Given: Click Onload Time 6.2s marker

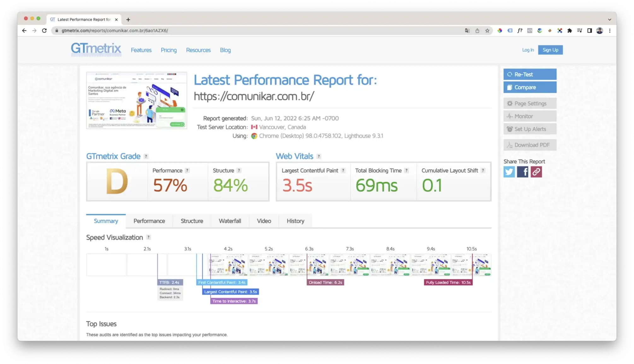Looking at the screenshot, I should coord(325,282).
